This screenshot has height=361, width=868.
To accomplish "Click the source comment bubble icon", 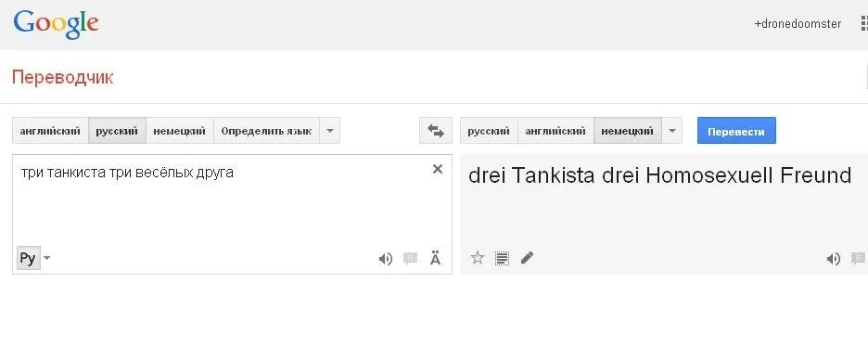I will (x=410, y=259).
